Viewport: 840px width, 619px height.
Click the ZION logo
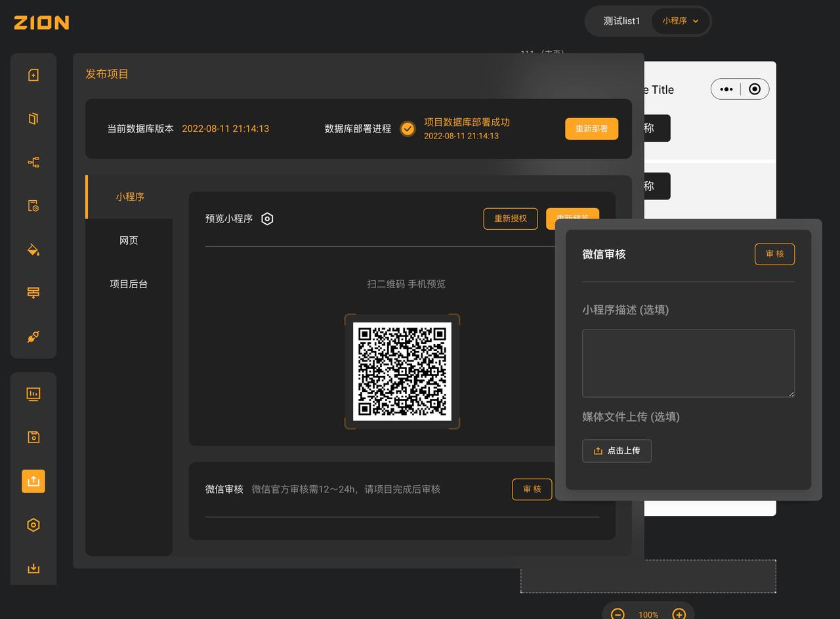pos(41,22)
